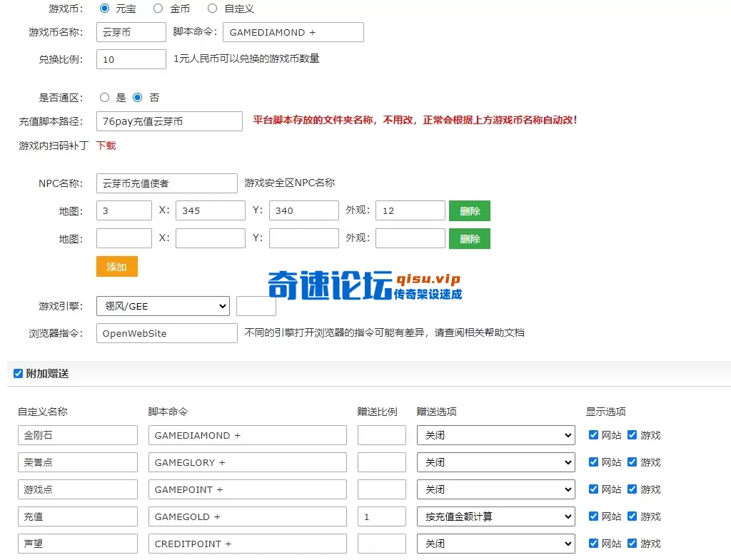Uncheck 网站 for the 游戏点 row
731x560 pixels.
[x=593, y=489]
